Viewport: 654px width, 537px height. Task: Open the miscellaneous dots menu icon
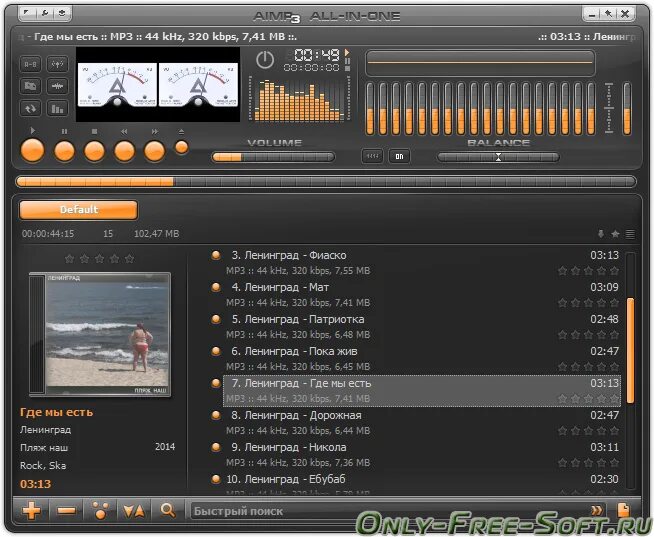click(100, 510)
